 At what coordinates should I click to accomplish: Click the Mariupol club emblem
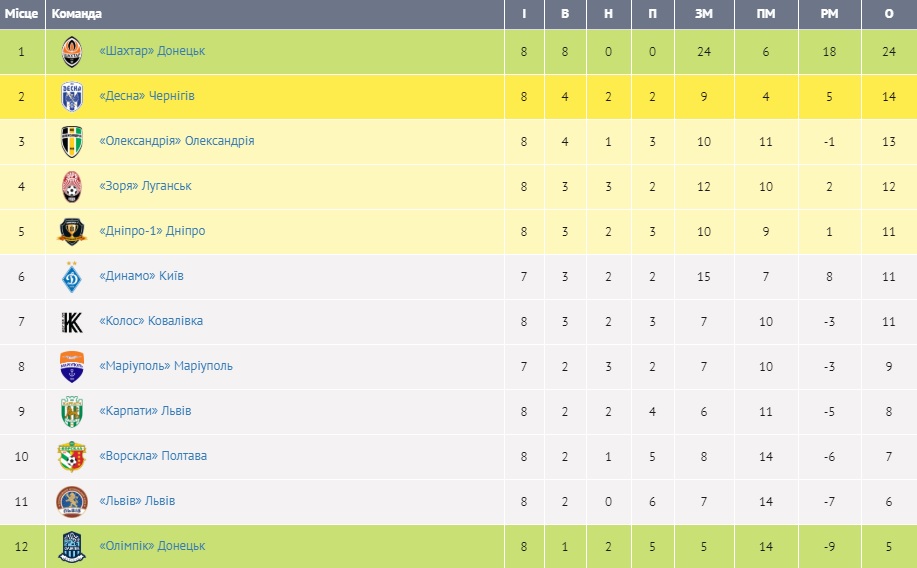pos(72,366)
